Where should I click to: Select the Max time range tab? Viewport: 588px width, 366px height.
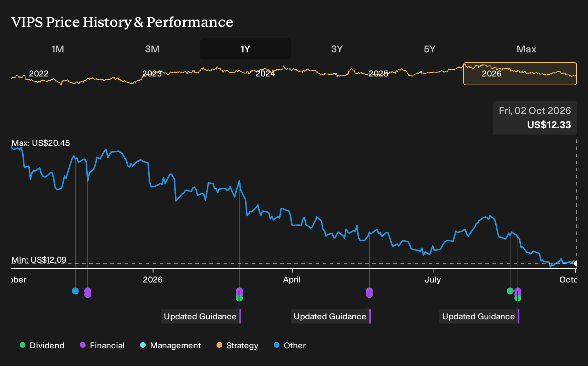click(526, 49)
